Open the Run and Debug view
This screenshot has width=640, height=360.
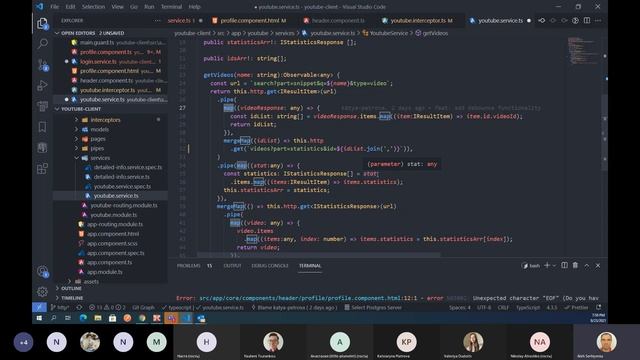pyautogui.click(x=42, y=85)
